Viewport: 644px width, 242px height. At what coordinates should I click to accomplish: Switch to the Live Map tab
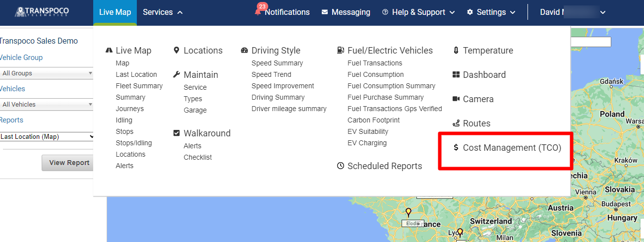115,12
